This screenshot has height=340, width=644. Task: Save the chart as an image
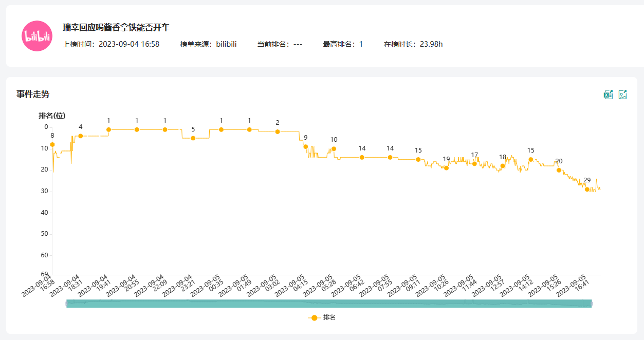[x=623, y=95]
